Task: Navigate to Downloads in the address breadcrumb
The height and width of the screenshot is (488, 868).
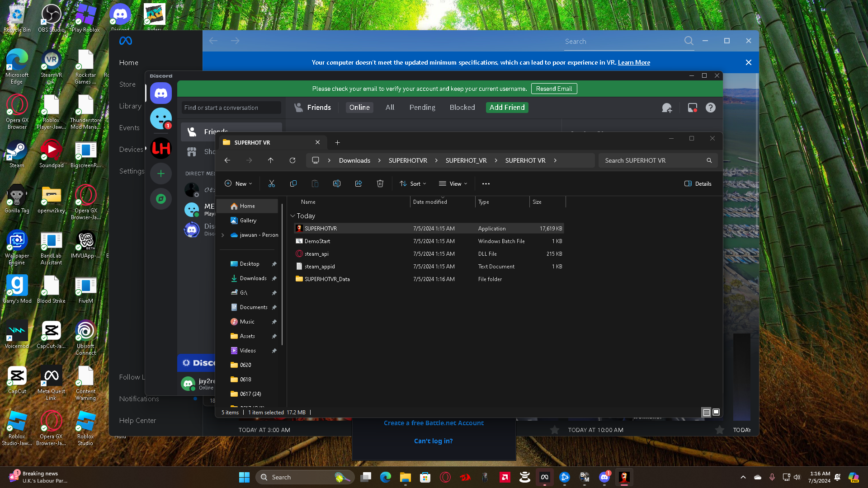Action: pyautogui.click(x=354, y=160)
